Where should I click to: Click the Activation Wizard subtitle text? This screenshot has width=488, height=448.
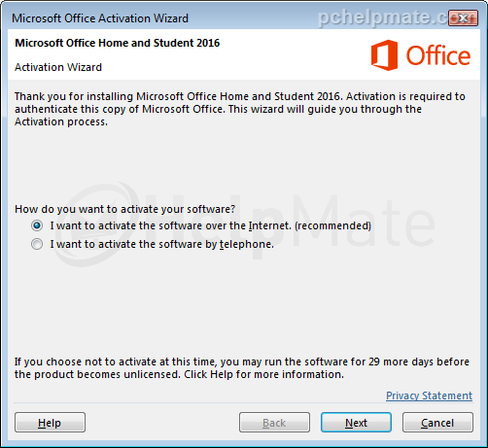pos(58,67)
